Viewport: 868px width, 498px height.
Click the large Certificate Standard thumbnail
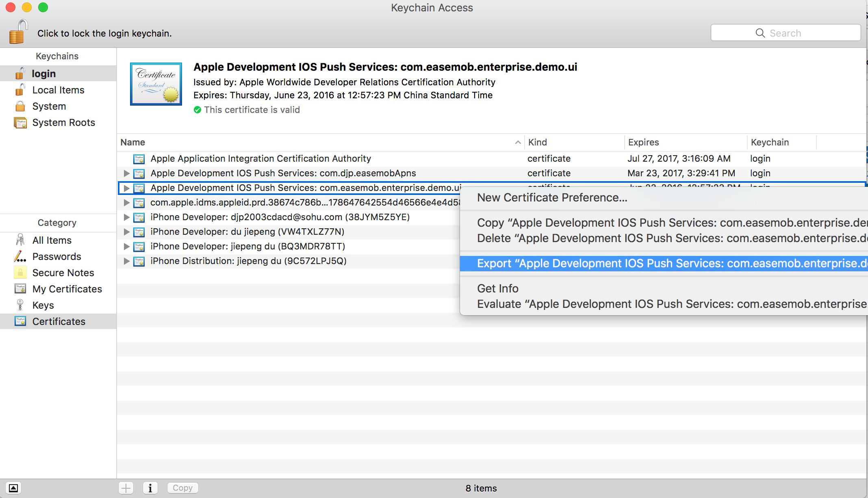(156, 84)
